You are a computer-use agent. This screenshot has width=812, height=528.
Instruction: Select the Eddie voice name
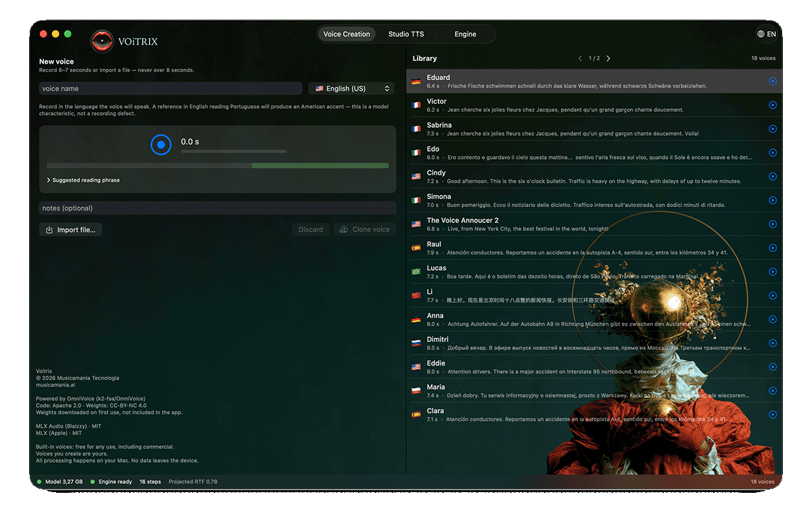click(x=436, y=364)
